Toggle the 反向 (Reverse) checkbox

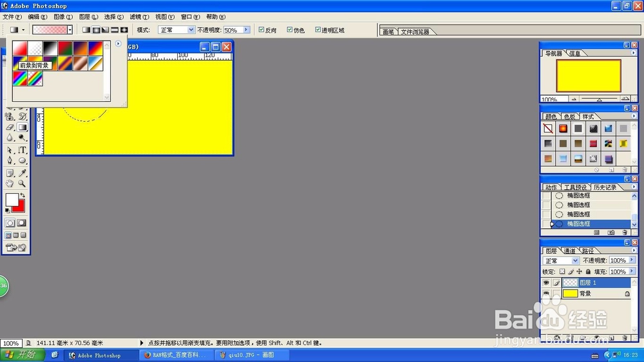(x=261, y=30)
